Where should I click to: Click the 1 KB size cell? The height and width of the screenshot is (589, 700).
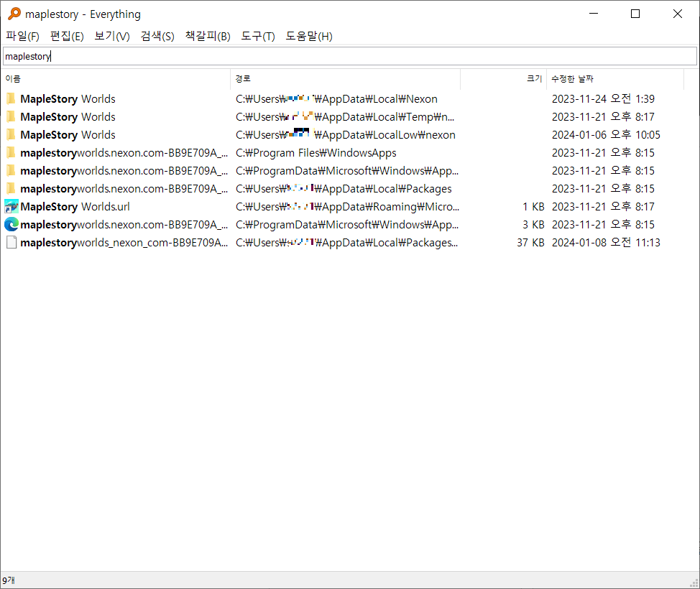[x=533, y=207]
